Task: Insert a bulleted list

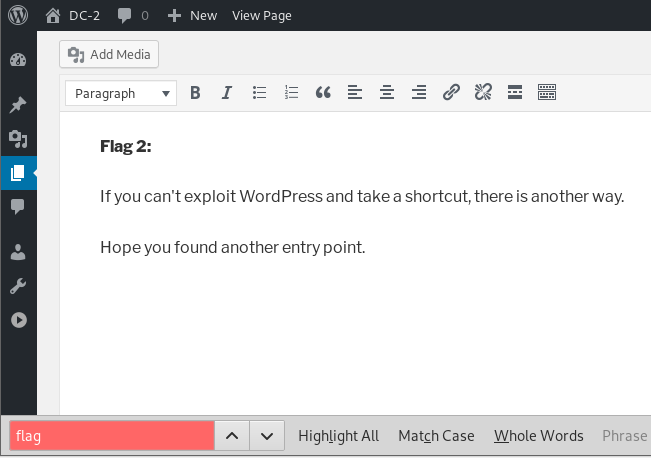Action: [259, 92]
